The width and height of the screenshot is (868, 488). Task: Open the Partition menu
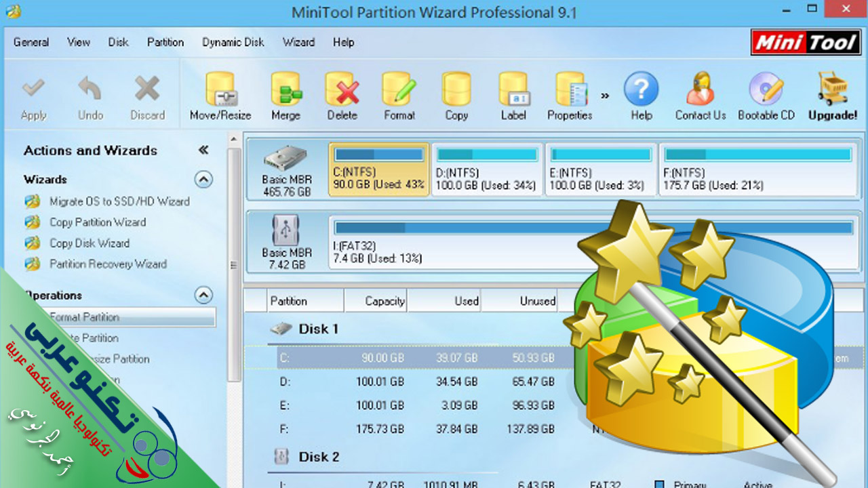(165, 42)
